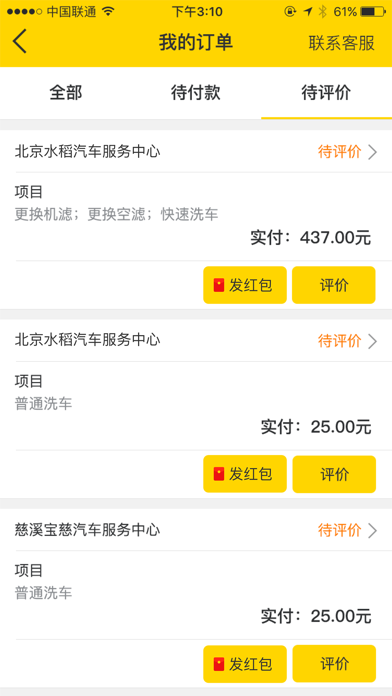Screen dimensions: 392x696
Task: Tap red envelope icon in first order
Action: pos(219,285)
